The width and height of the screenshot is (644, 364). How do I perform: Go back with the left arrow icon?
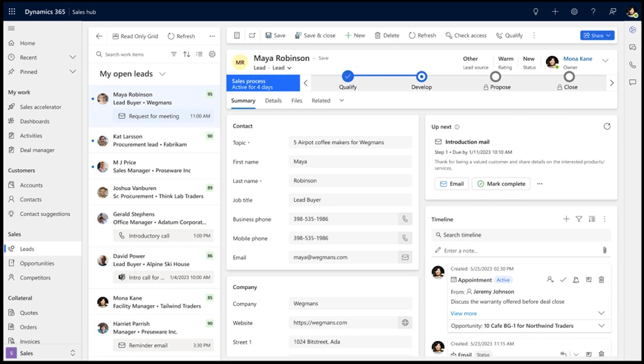point(99,36)
